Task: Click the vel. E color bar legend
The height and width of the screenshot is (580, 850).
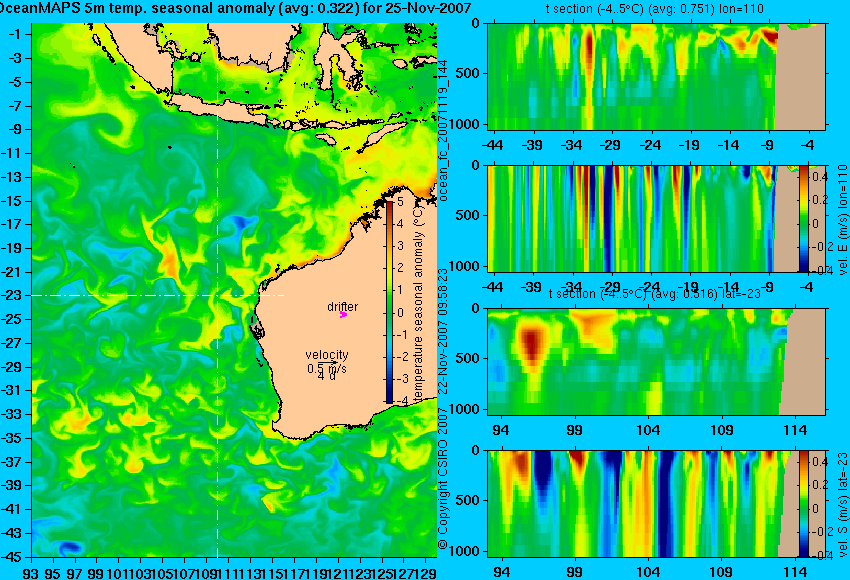Action: (803, 218)
